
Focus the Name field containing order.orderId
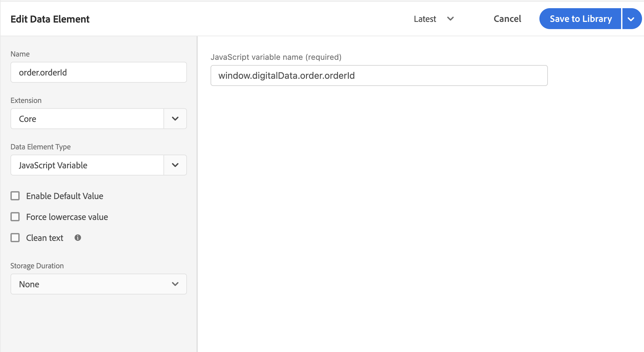[98, 72]
